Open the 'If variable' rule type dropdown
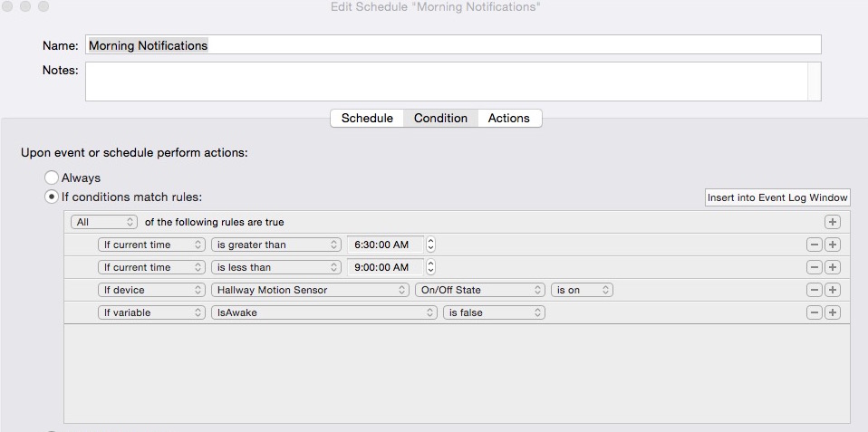Screen dimensions: 868x432 point(151,312)
